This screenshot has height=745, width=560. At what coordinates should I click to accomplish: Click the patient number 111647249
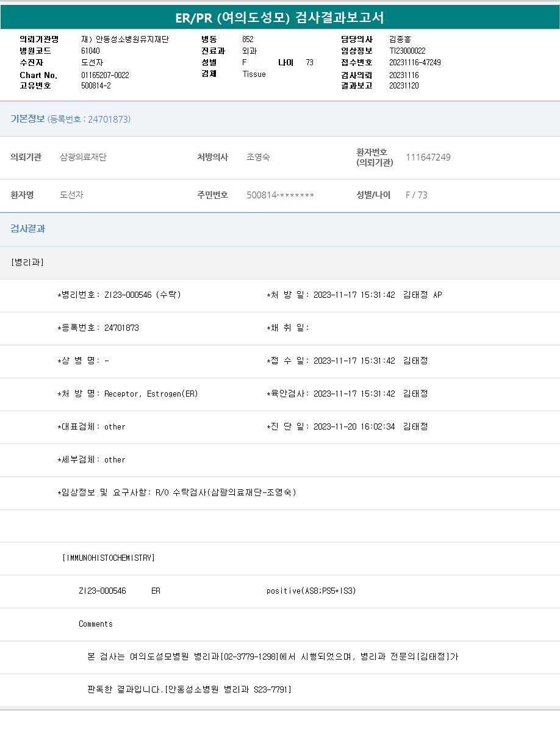tap(428, 157)
